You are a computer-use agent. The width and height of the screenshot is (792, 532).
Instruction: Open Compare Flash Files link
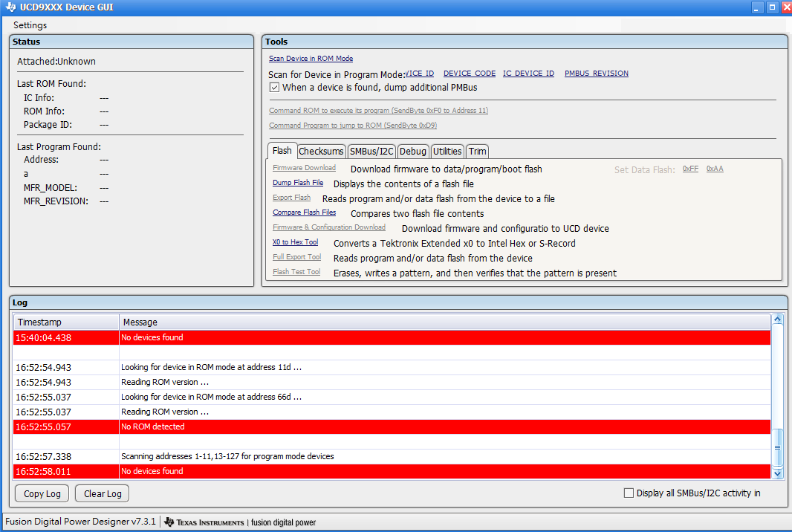304,213
